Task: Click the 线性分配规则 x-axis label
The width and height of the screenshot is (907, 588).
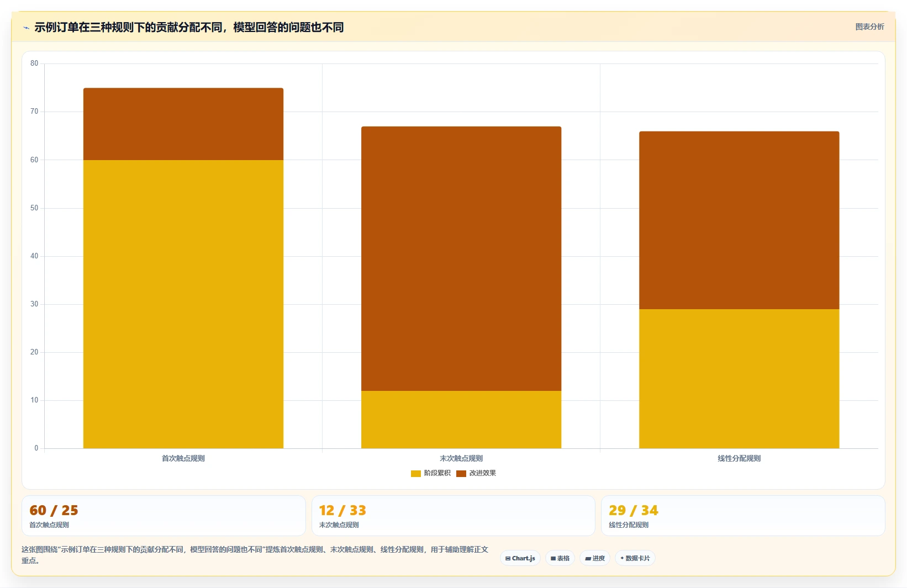Action: click(x=739, y=458)
